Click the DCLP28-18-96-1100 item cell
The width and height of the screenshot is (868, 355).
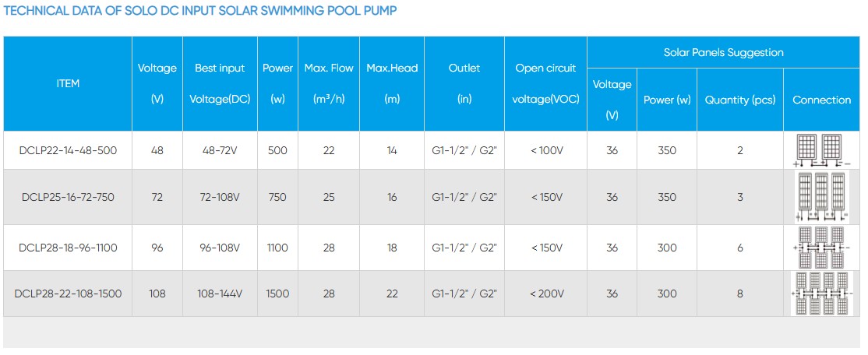point(68,248)
